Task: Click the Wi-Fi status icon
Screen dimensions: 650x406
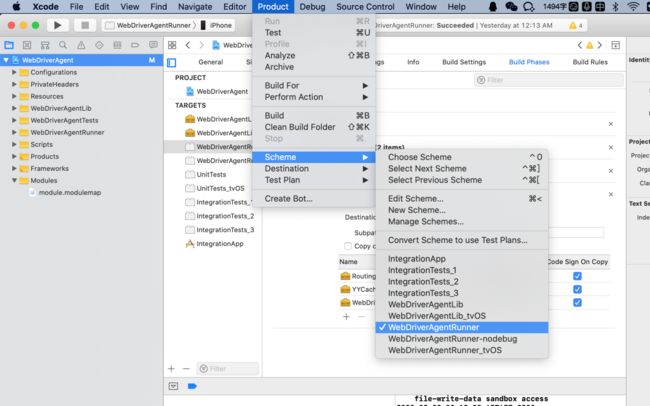Action: pyautogui.click(x=633, y=7)
